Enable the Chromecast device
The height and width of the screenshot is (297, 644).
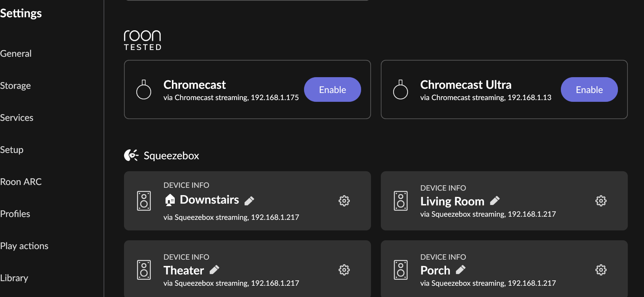(332, 89)
